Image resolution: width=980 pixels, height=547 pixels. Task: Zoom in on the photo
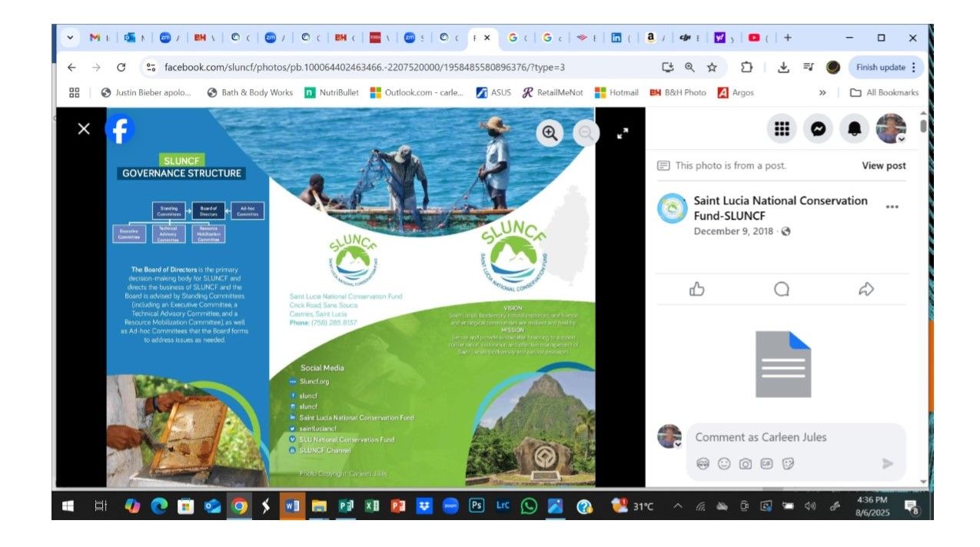click(550, 133)
